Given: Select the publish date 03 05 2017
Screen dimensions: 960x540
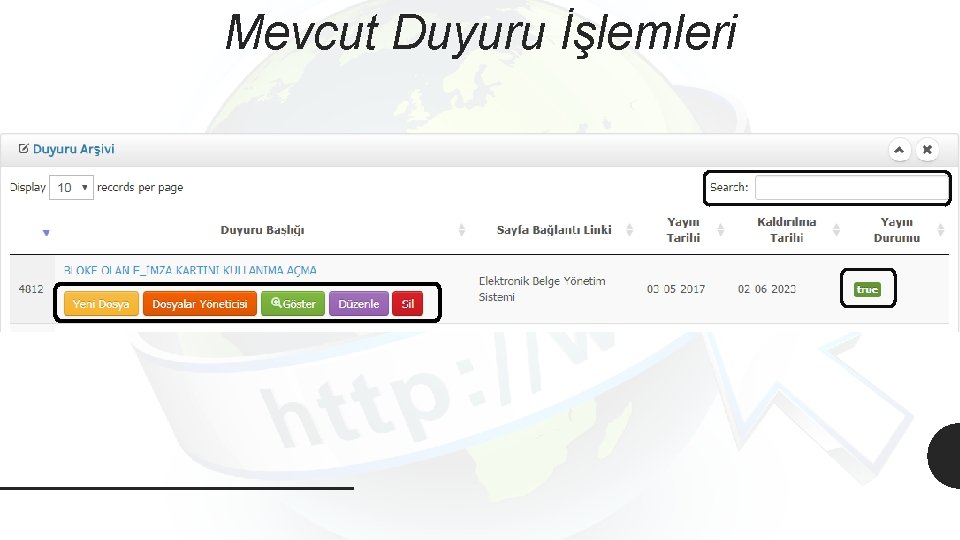Looking at the screenshot, I should (676, 289).
